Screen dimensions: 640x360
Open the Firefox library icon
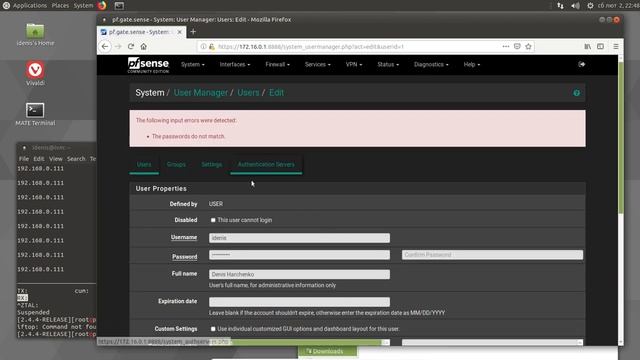tap(588, 47)
